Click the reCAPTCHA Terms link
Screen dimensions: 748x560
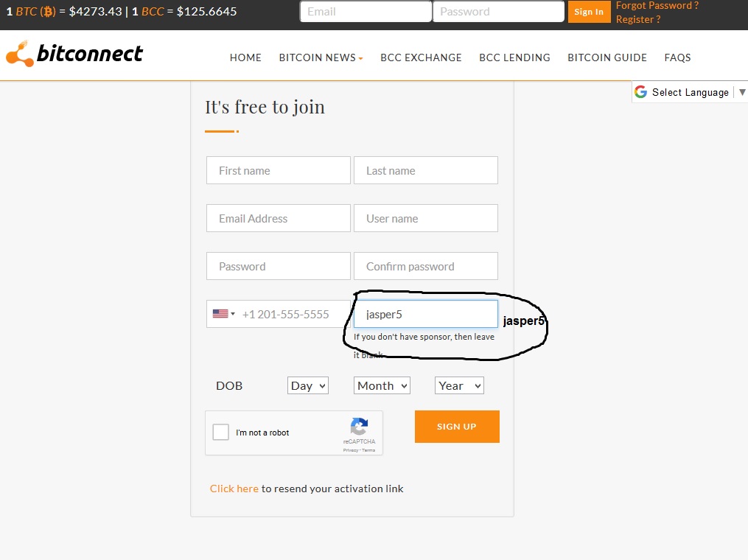click(368, 450)
